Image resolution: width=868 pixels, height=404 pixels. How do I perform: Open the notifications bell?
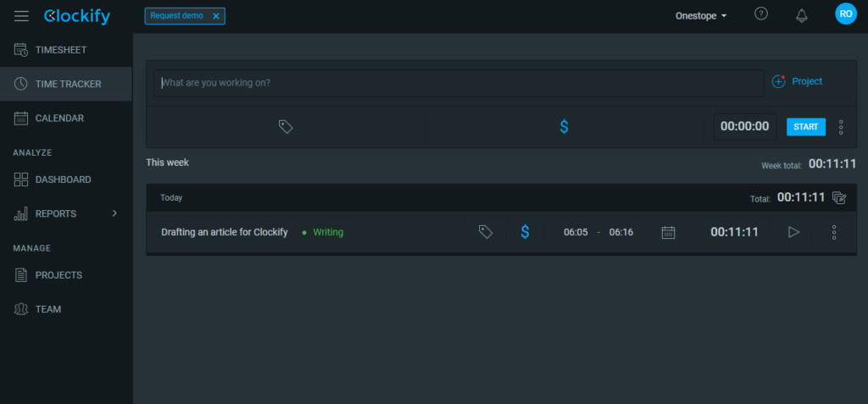pos(801,15)
